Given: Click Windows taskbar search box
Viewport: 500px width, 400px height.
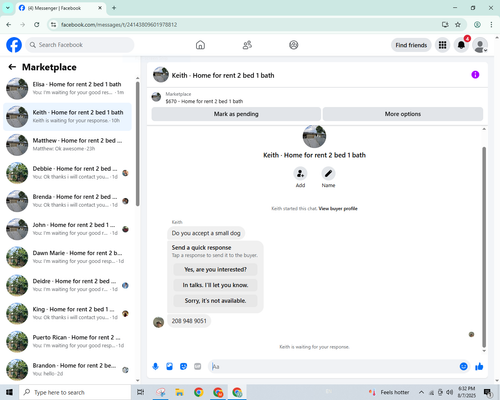Looking at the screenshot, I should 75,392.
